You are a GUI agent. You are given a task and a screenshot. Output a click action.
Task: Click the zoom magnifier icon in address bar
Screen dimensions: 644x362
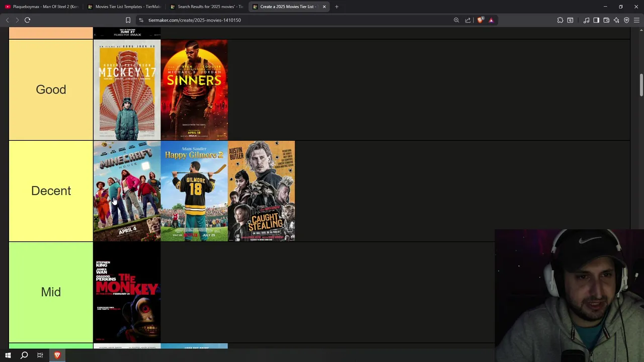pyautogui.click(x=456, y=20)
